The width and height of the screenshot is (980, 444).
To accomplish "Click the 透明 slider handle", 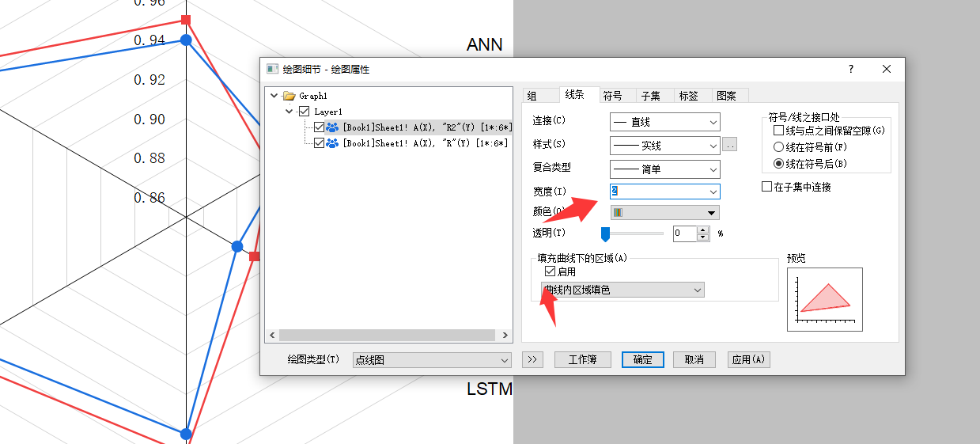I will [x=605, y=233].
